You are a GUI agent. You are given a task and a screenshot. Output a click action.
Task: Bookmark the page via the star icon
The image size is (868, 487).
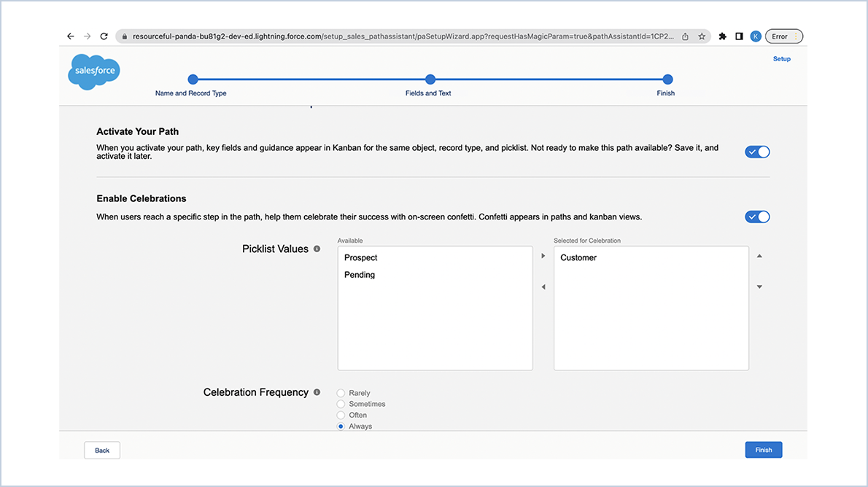(x=701, y=36)
